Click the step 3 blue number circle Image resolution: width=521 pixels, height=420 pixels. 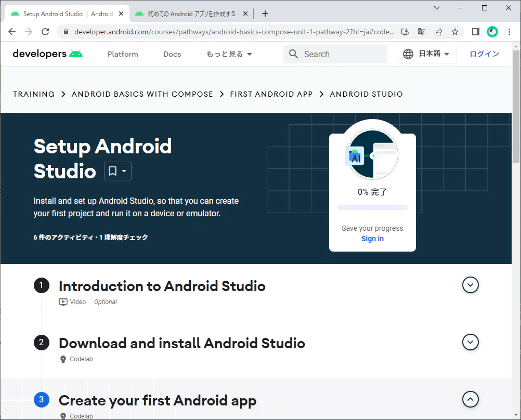(x=41, y=399)
